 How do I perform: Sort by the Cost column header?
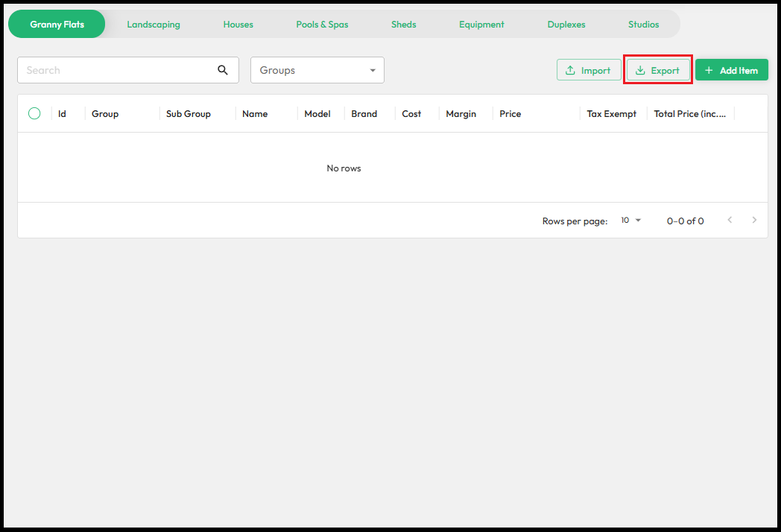tap(411, 114)
